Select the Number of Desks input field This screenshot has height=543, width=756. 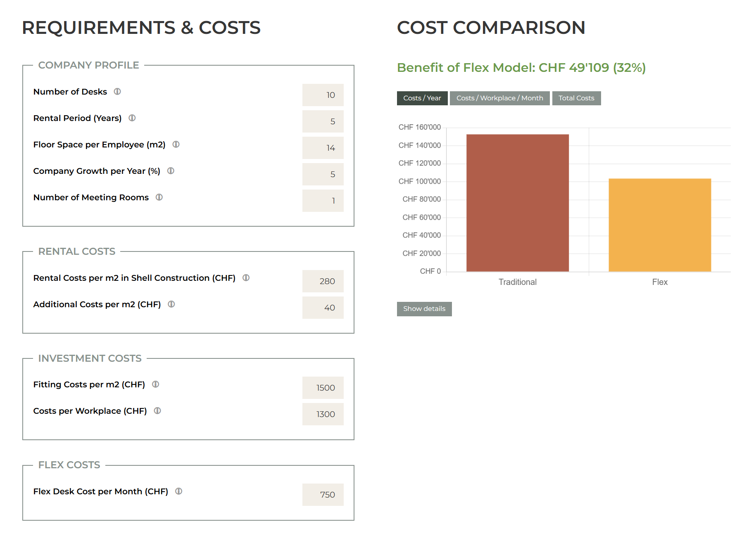tap(323, 95)
